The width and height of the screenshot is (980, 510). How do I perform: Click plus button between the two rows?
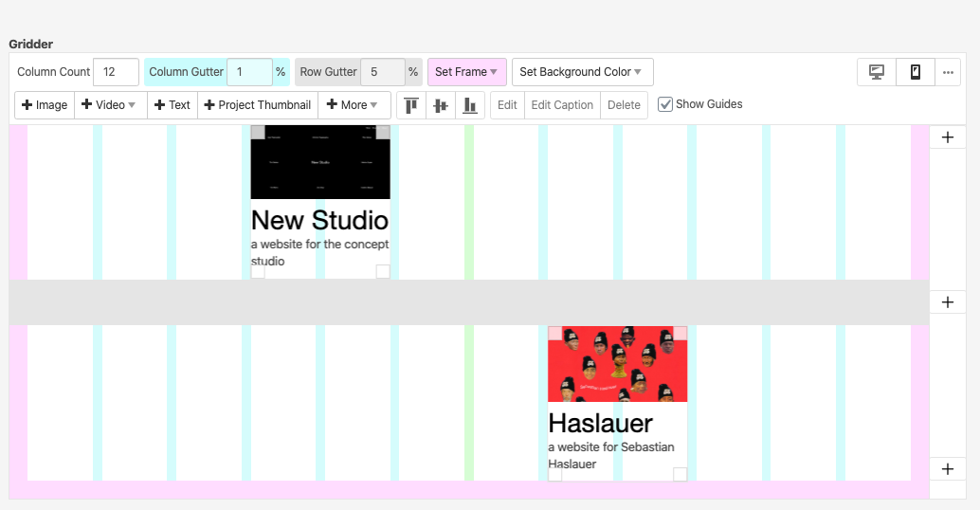tap(948, 302)
